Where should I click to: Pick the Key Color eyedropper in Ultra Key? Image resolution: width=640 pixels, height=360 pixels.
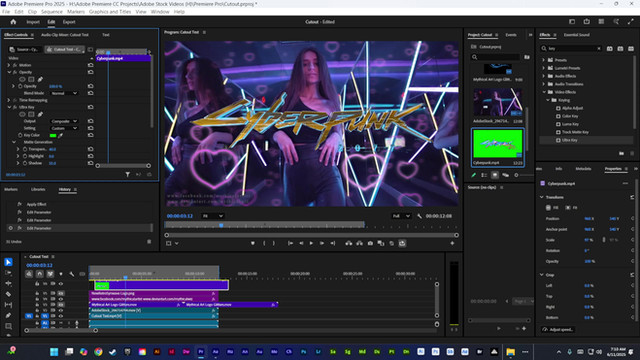point(60,135)
